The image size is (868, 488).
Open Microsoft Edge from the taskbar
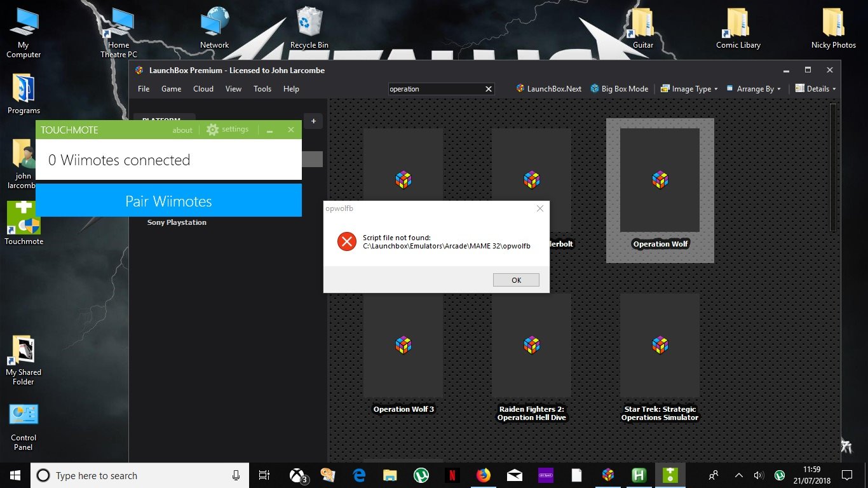pyautogui.click(x=359, y=475)
